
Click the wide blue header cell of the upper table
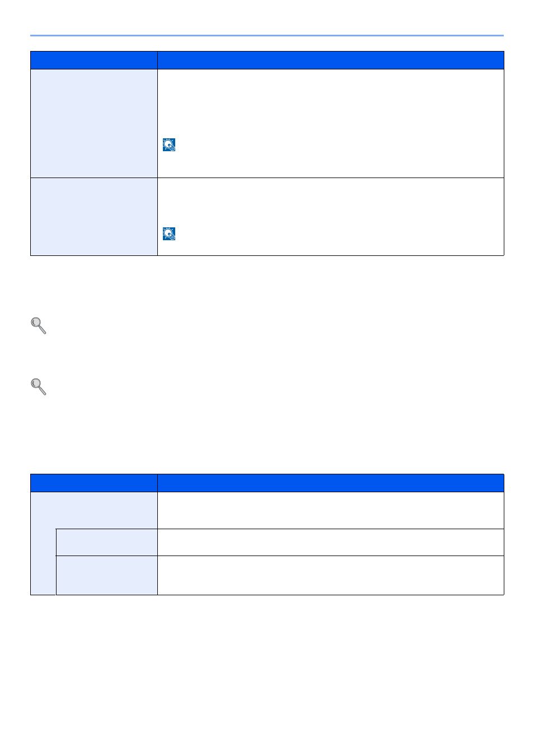coord(331,60)
